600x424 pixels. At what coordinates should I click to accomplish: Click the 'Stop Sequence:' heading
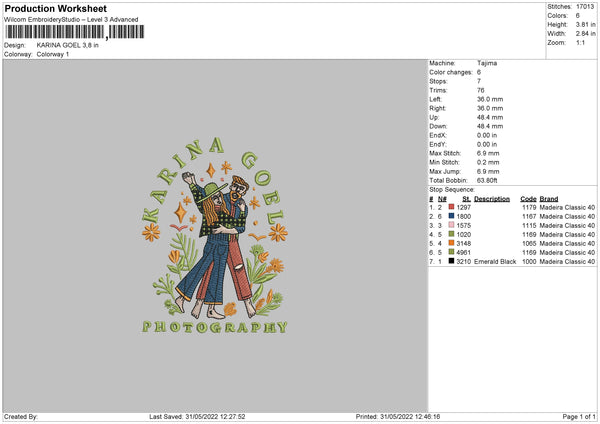(452, 190)
